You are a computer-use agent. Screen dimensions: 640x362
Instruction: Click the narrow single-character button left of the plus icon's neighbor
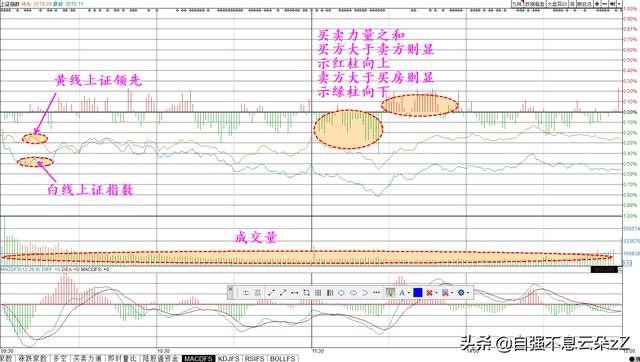pyautogui.click(x=572, y=4)
